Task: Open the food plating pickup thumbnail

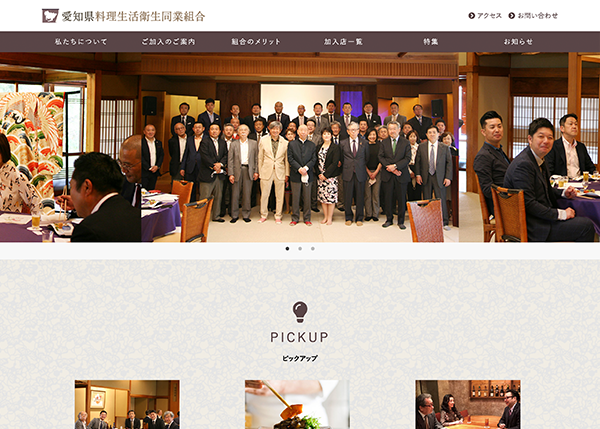Action: pyautogui.click(x=297, y=405)
